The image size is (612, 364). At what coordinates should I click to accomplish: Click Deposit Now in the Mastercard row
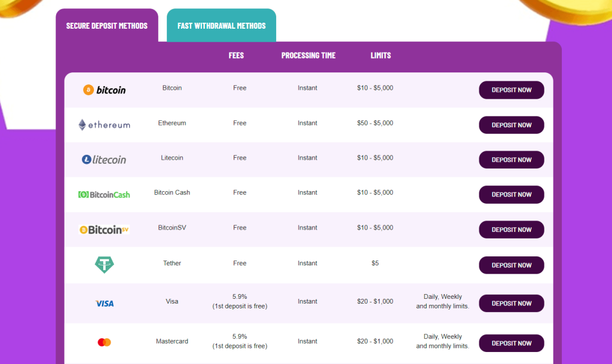[x=512, y=343]
